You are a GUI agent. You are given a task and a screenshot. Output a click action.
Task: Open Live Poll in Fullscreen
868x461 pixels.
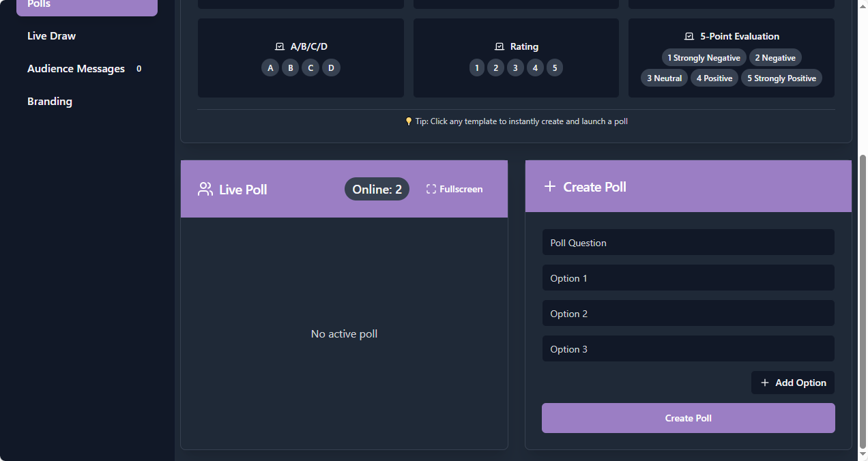click(x=454, y=190)
